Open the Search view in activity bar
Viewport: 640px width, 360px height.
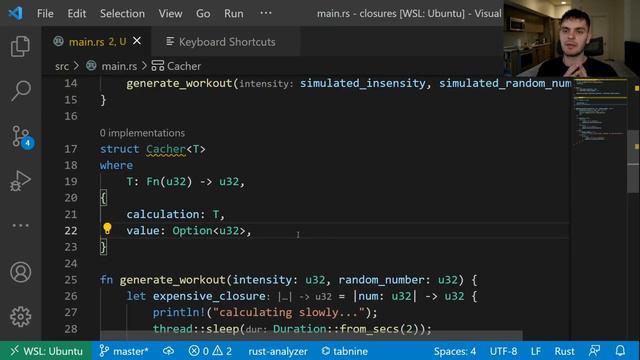pyautogui.click(x=20, y=90)
